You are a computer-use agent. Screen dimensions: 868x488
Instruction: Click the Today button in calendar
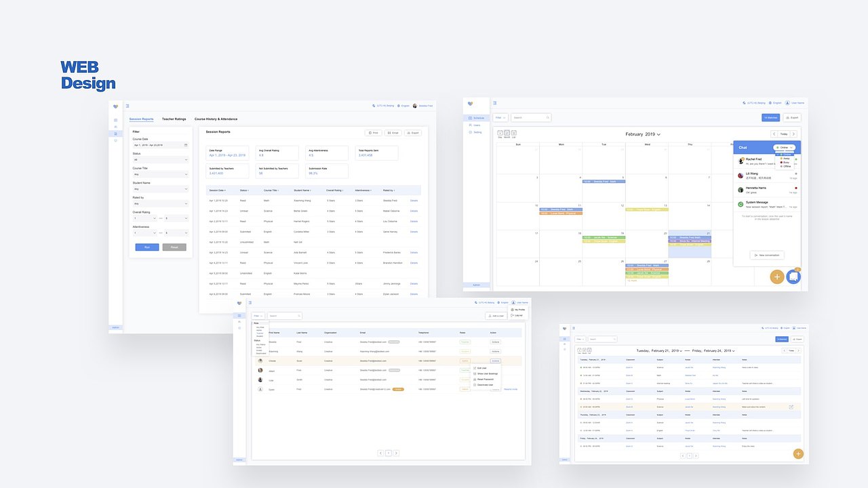point(784,134)
